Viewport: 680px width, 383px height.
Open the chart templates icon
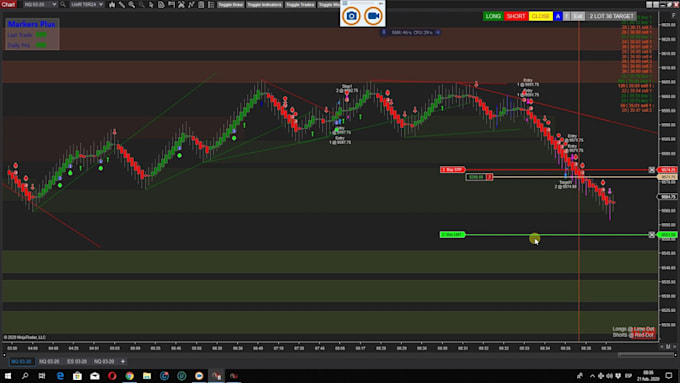tap(161, 5)
